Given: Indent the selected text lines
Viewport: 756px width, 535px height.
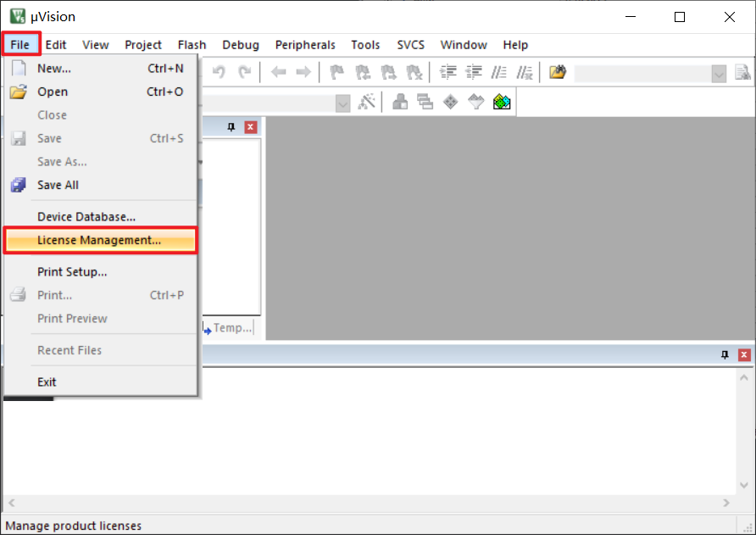Looking at the screenshot, I should [447, 72].
